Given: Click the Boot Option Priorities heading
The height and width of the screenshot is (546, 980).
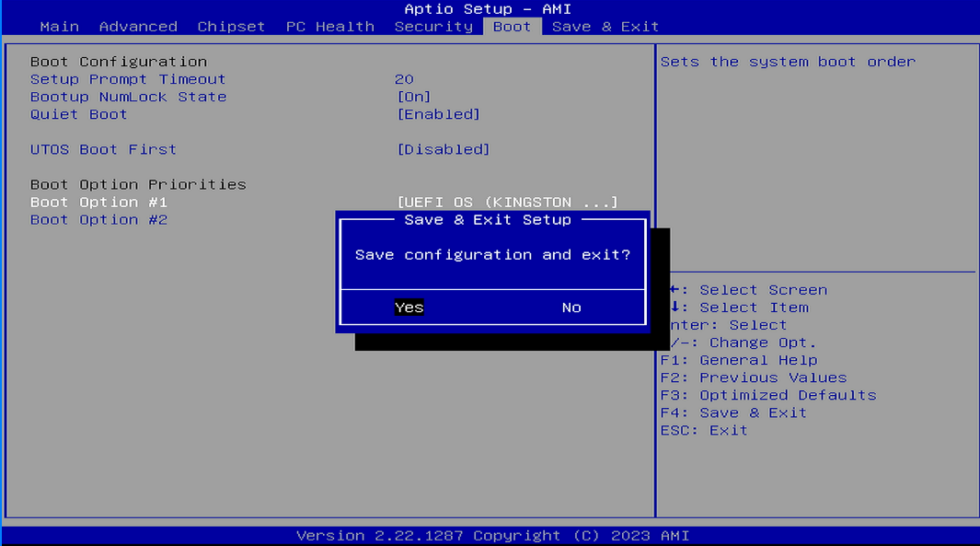Looking at the screenshot, I should pyautogui.click(x=138, y=185).
